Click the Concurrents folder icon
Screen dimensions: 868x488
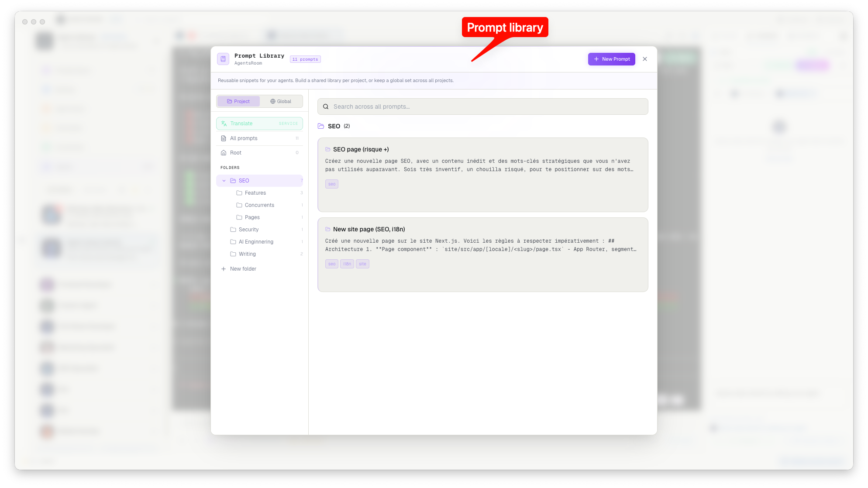[x=239, y=205]
